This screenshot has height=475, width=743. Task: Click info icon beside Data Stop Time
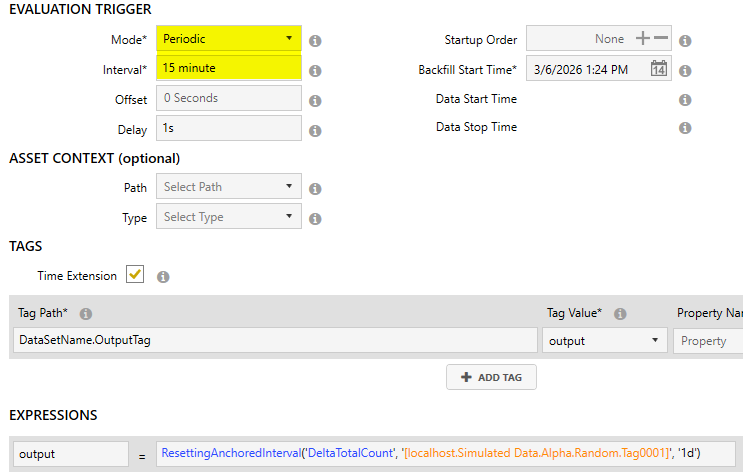click(x=685, y=128)
